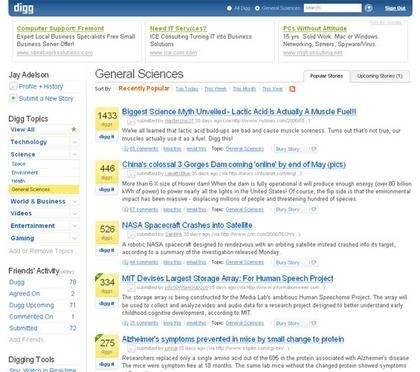420x372 pixels.
Task: Click the Sign Out link
Action: tap(395, 8)
